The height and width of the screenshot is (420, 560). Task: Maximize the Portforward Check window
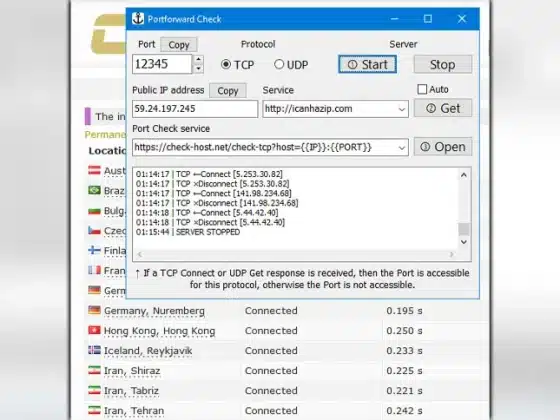point(428,19)
